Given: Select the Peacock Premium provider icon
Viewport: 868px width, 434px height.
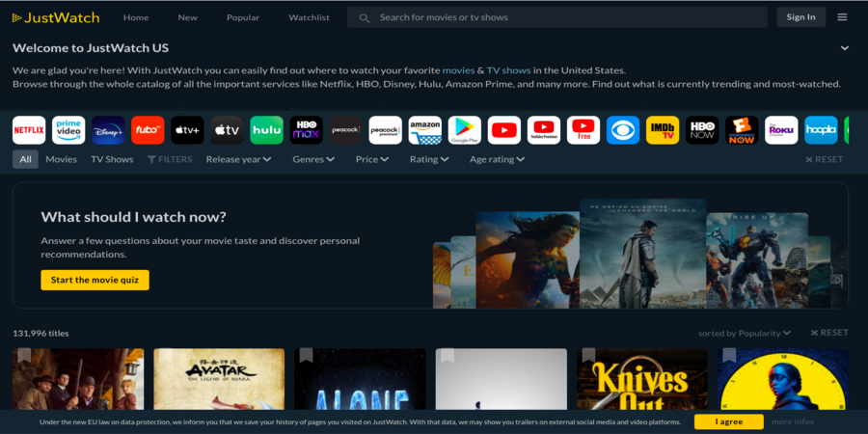Looking at the screenshot, I should (x=385, y=130).
